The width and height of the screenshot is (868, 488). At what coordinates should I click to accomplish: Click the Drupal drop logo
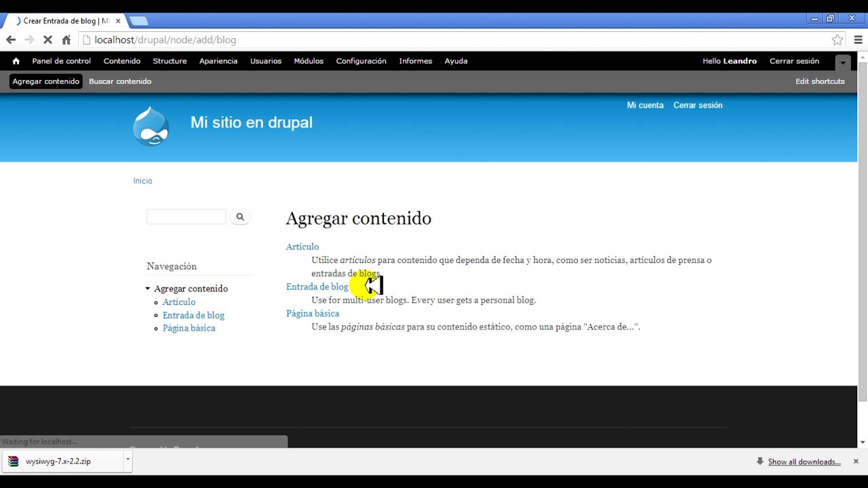point(151,126)
